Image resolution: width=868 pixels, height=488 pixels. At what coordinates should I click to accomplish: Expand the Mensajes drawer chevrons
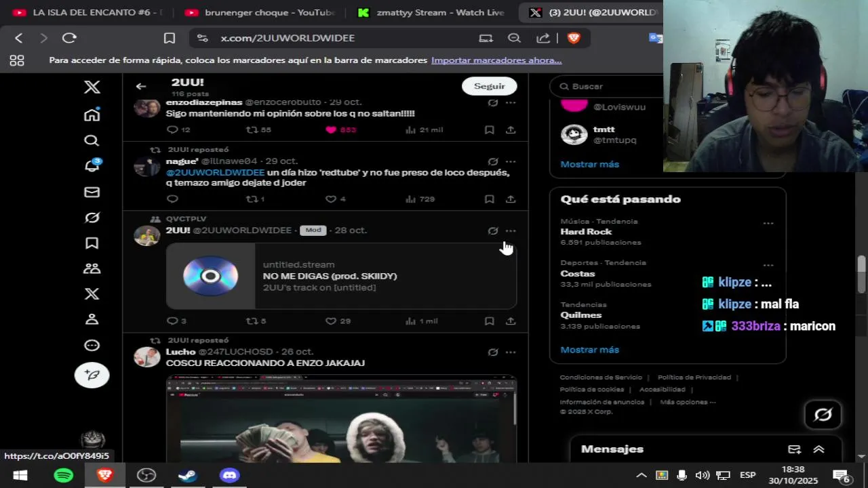818,449
